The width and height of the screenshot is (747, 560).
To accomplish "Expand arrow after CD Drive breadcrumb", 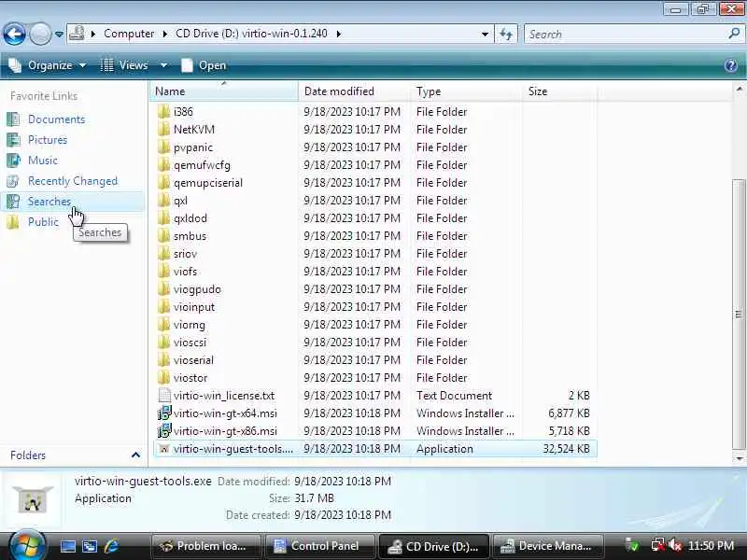I will [x=339, y=34].
